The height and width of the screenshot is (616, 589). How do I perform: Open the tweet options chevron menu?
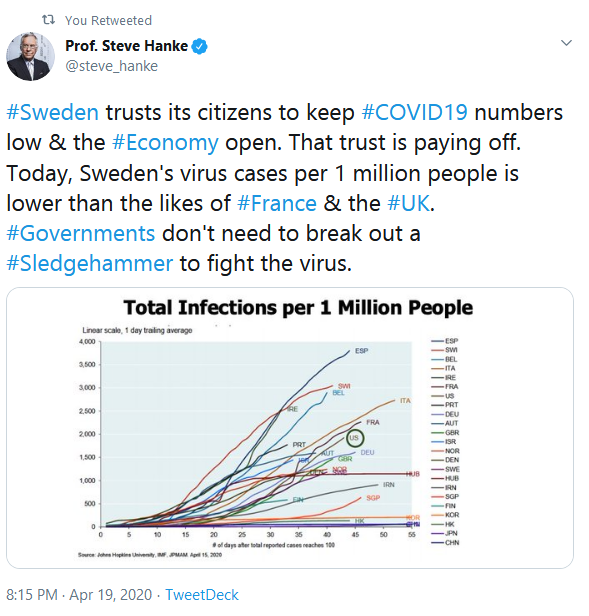tap(566, 42)
